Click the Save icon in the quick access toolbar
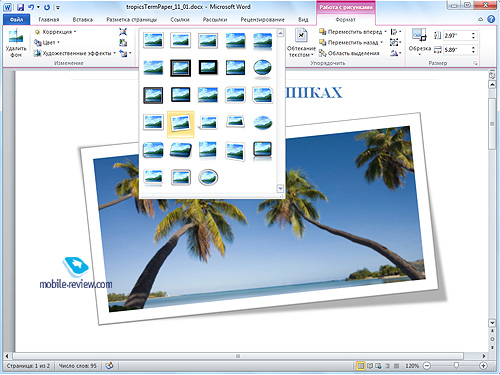The image size is (500, 375). tap(20, 7)
